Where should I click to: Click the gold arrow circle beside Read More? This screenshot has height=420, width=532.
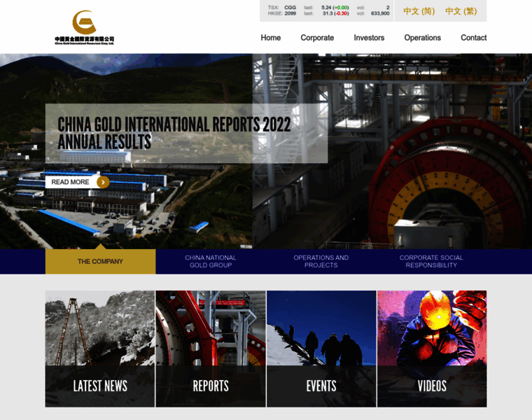click(103, 182)
